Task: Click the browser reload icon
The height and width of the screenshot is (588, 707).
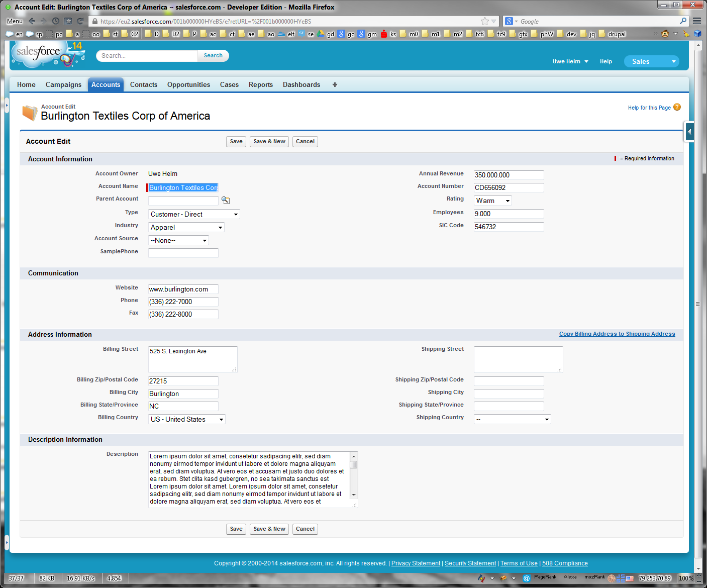Action: (x=80, y=21)
